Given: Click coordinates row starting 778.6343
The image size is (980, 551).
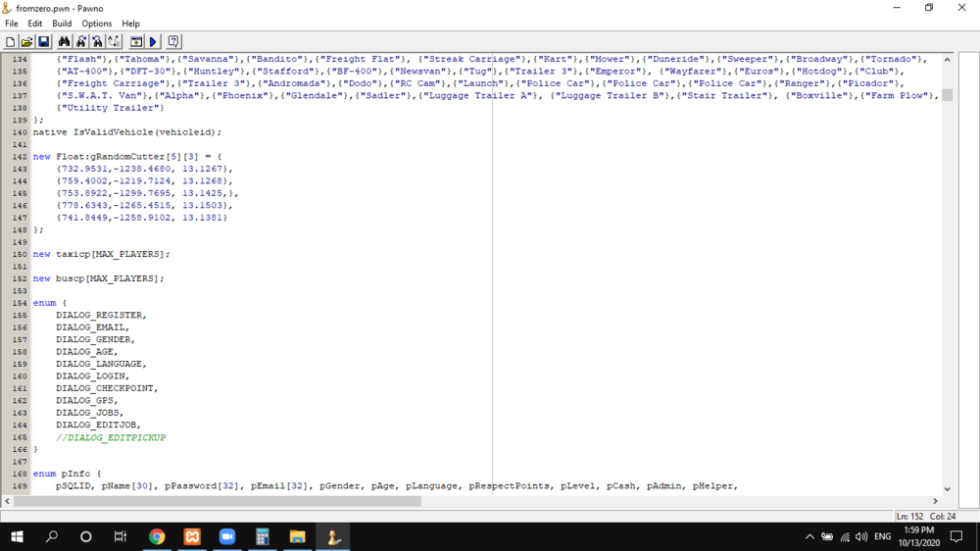Looking at the screenshot, I should point(144,205).
